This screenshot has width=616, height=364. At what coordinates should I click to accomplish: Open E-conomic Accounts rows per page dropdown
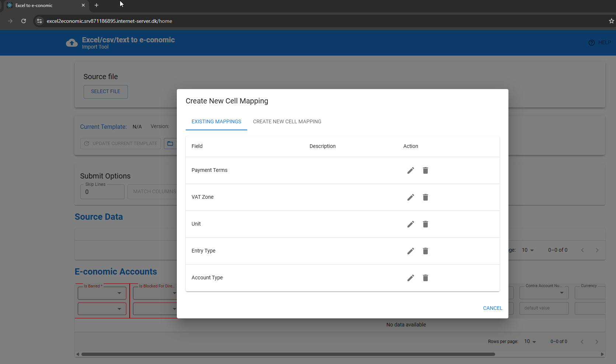pos(530,342)
